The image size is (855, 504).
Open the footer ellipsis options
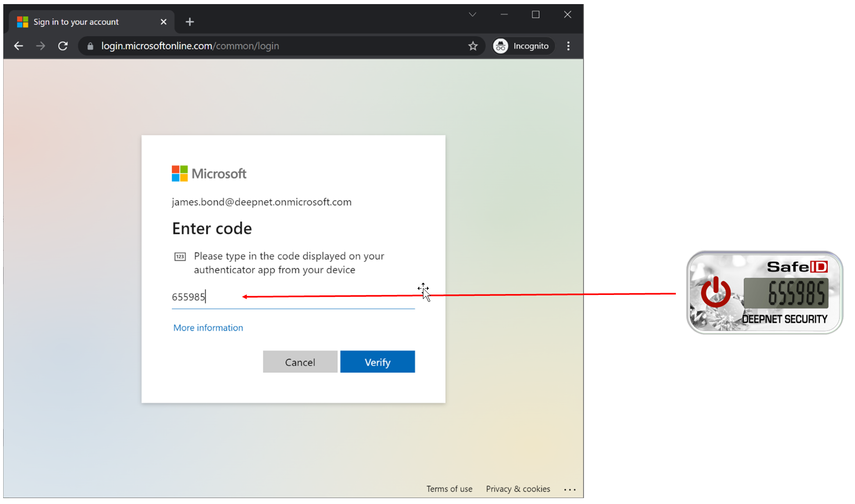tap(570, 489)
